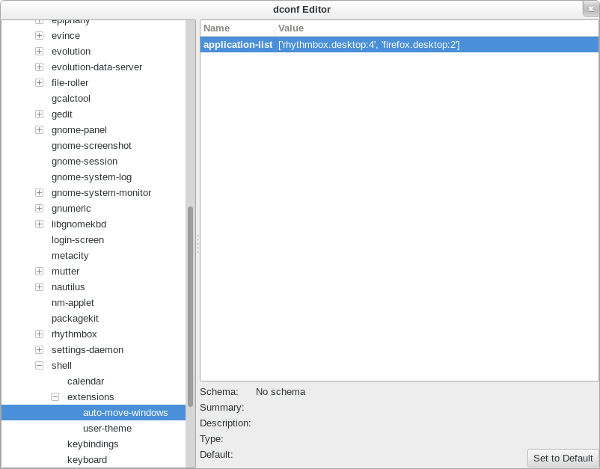The width and height of the screenshot is (600, 469).
Task: Click the pane divider handle
Action: coord(198,244)
